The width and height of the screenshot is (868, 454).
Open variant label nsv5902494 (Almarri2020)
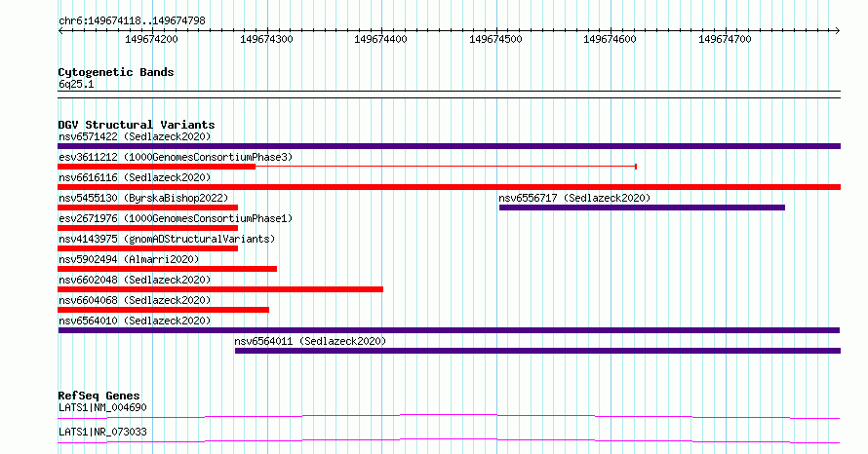[x=129, y=259]
